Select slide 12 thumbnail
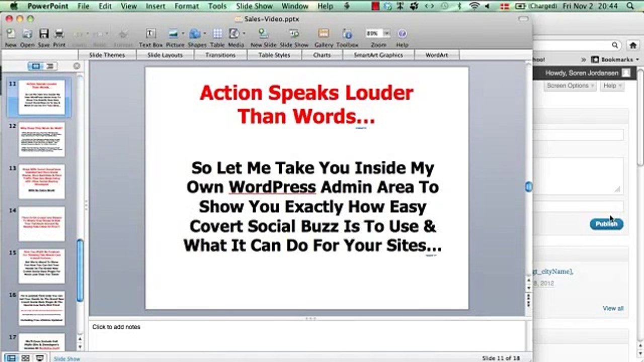Screen dimensions: 644x362 coord(42,140)
